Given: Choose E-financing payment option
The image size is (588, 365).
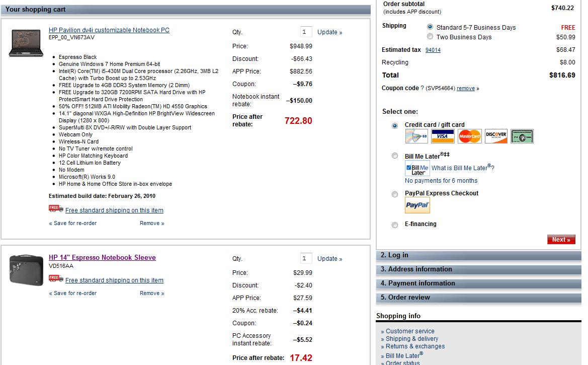Looking at the screenshot, I should (395, 225).
